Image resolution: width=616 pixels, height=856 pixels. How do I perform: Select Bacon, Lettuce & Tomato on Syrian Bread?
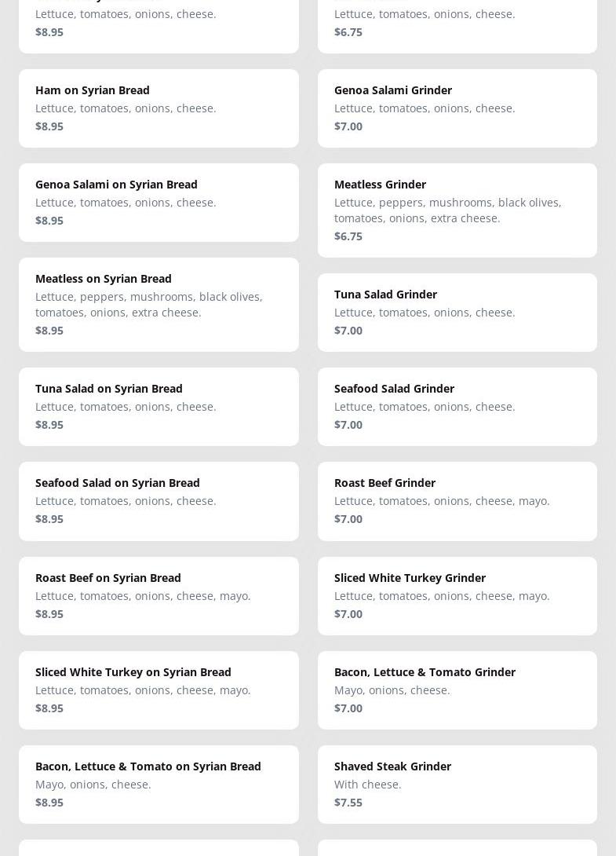[159, 785]
